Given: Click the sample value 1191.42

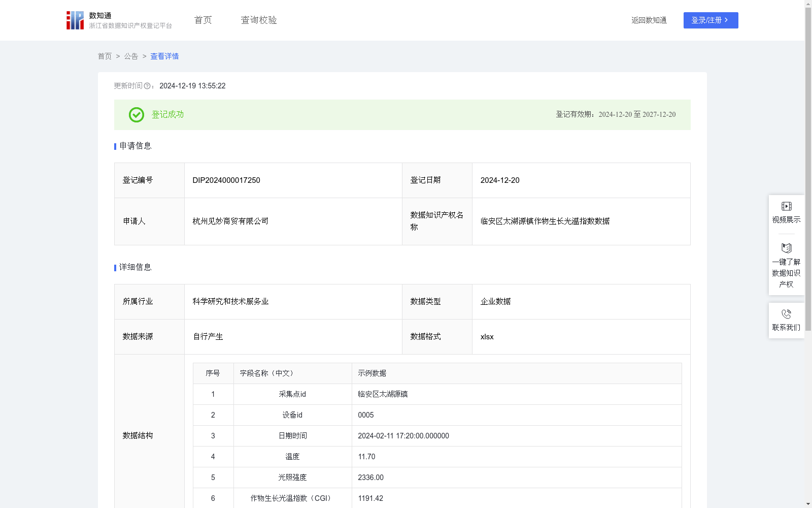Looking at the screenshot, I should click(370, 498).
